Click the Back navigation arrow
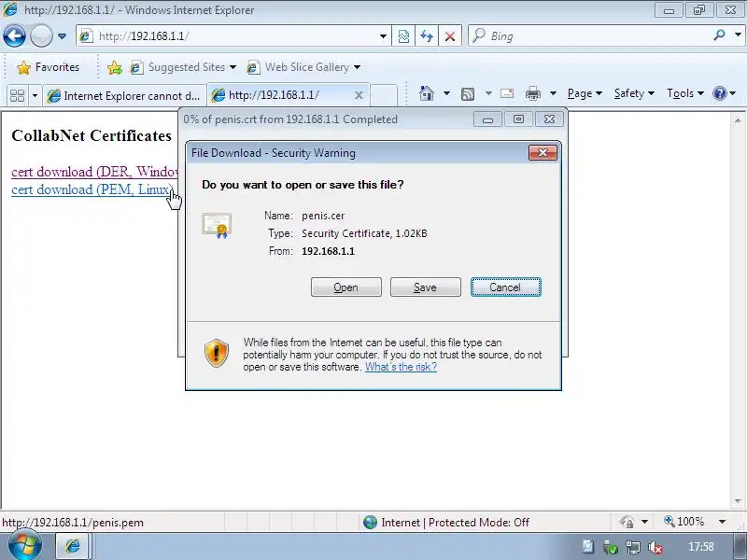The width and height of the screenshot is (747, 560). [14, 35]
